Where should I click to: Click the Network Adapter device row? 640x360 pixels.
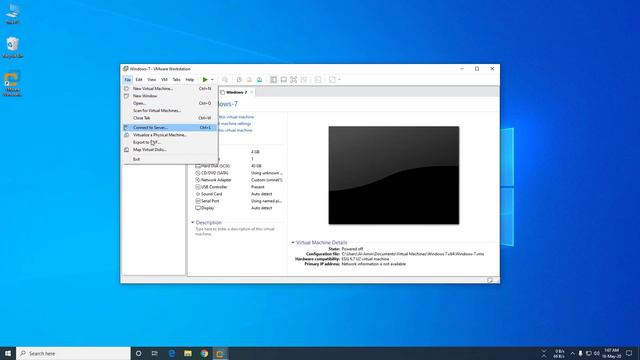point(239,180)
